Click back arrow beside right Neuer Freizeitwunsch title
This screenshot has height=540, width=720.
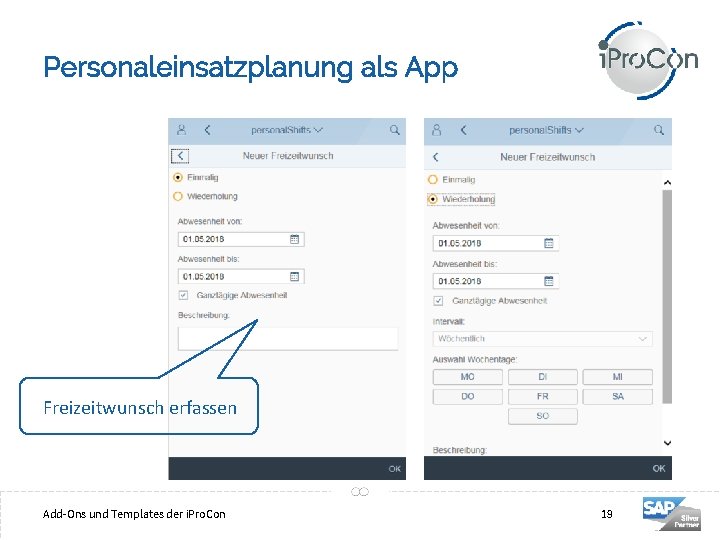[x=436, y=157]
